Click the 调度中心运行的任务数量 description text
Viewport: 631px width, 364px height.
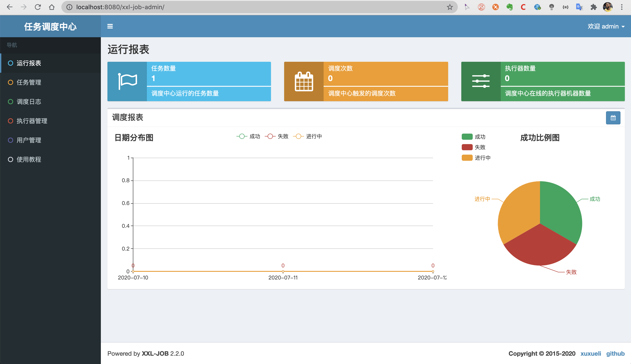pos(185,93)
